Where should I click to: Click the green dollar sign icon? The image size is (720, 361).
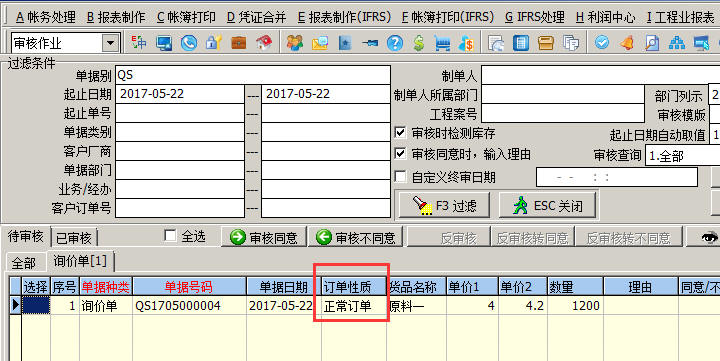click(x=418, y=43)
